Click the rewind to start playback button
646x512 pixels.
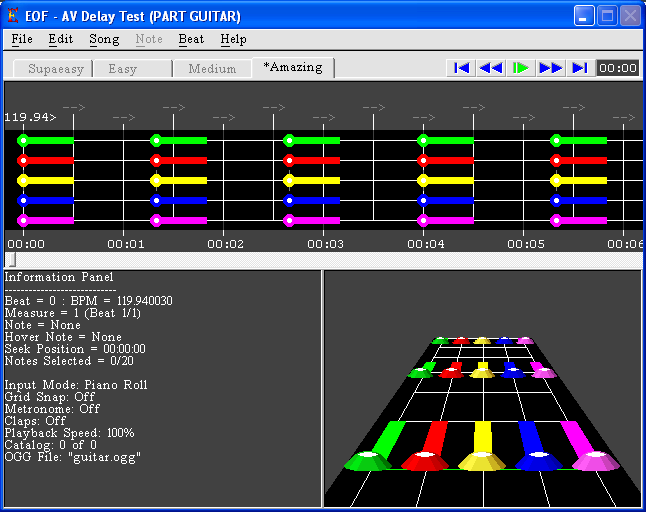(x=461, y=68)
